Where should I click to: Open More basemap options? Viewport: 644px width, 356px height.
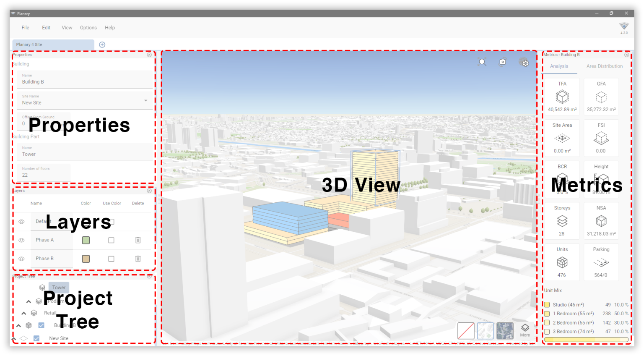525,330
